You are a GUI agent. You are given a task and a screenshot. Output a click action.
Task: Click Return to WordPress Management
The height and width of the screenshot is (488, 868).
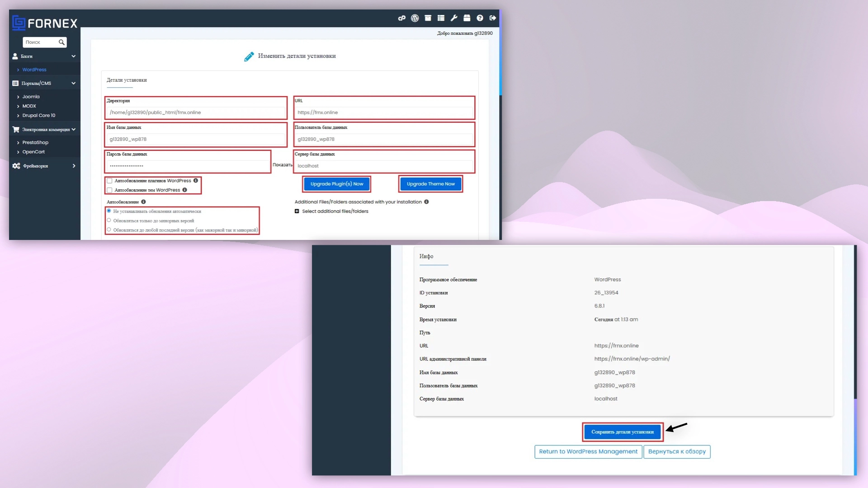(x=588, y=451)
